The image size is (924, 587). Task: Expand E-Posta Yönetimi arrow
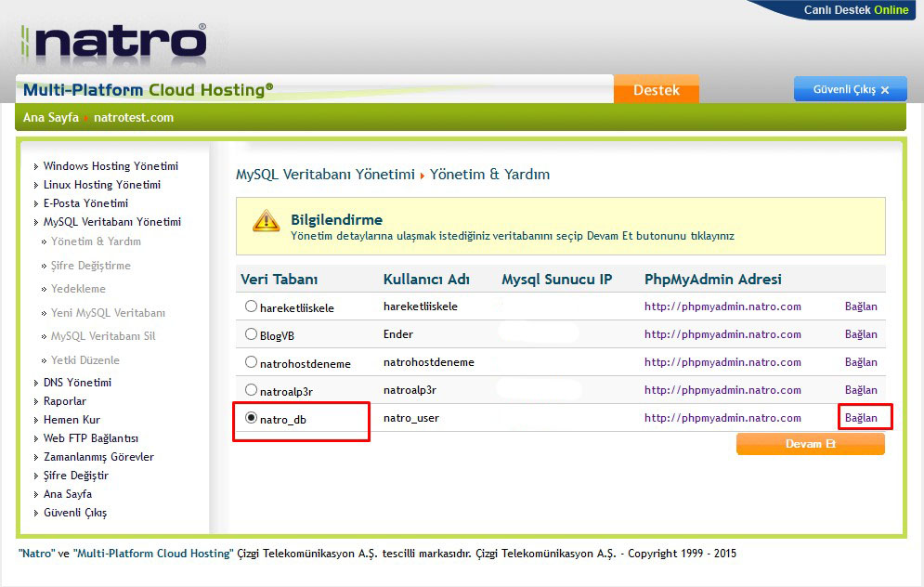[x=36, y=204]
